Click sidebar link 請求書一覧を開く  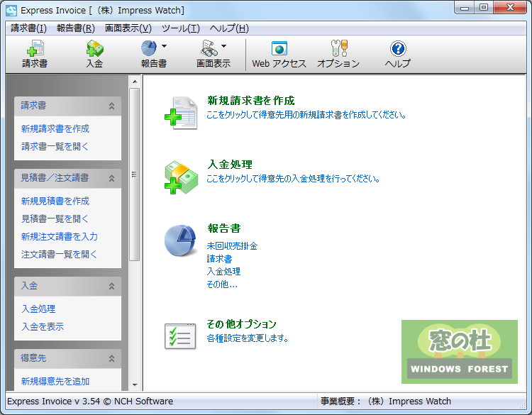pos(55,146)
